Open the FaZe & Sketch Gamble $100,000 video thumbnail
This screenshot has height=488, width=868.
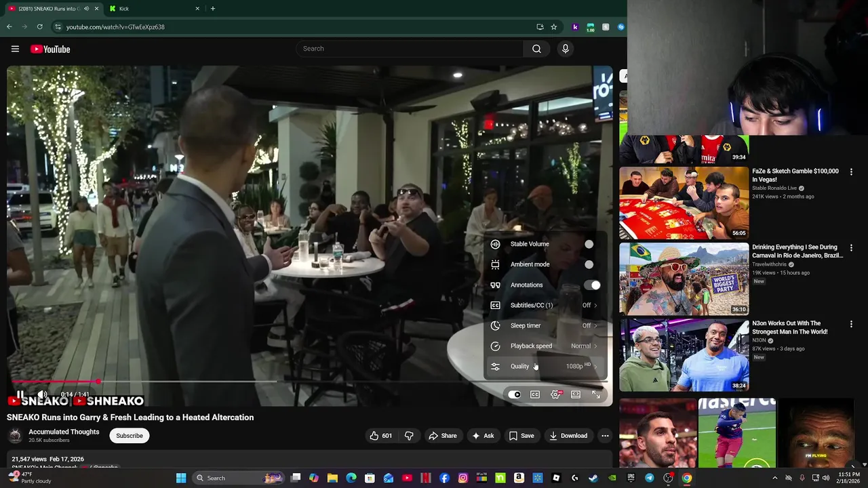click(684, 203)
